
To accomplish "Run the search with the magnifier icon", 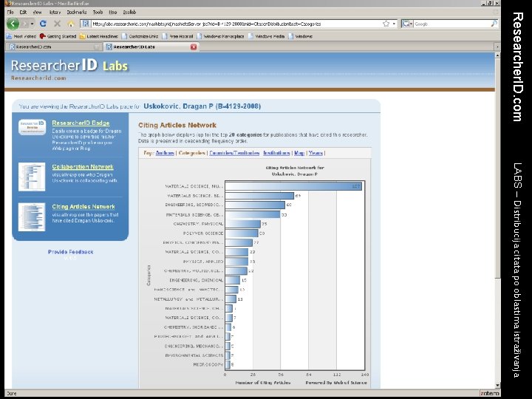I will pyautogui.click(x=494, y=24).
